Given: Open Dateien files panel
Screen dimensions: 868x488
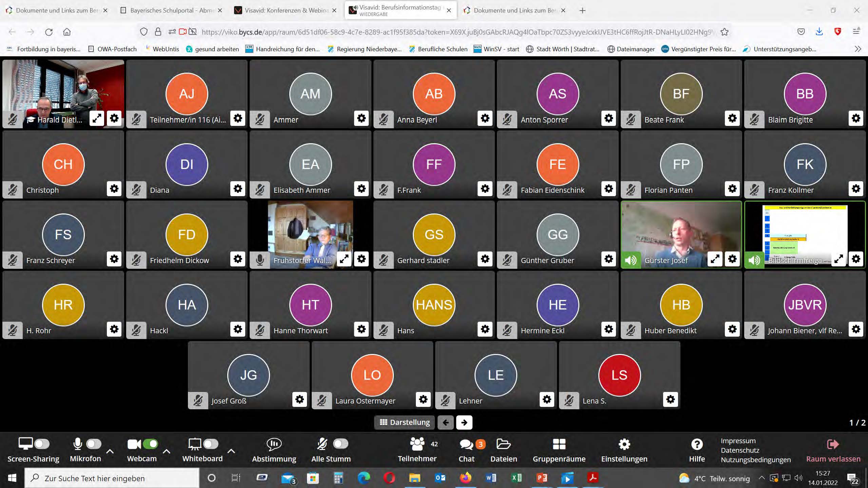Looking at the screenshot, I should [504, 450].
